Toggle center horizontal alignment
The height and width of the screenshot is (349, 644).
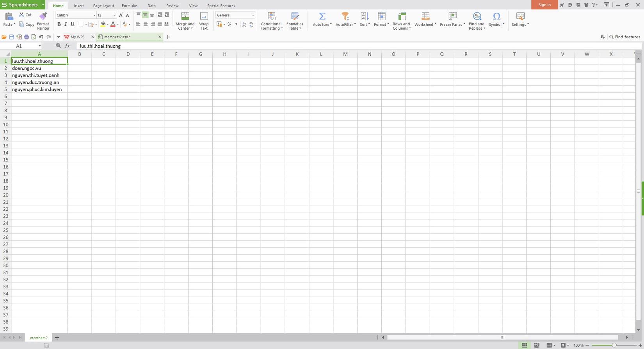[x=145, y=24]
